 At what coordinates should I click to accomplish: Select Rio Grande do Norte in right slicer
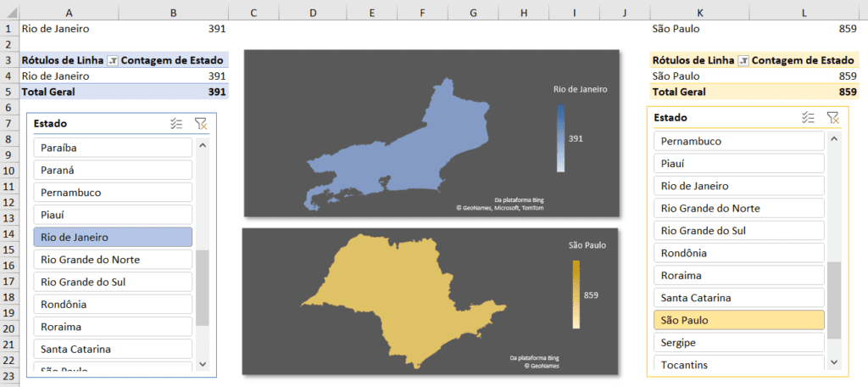click(x=739, y=208)
